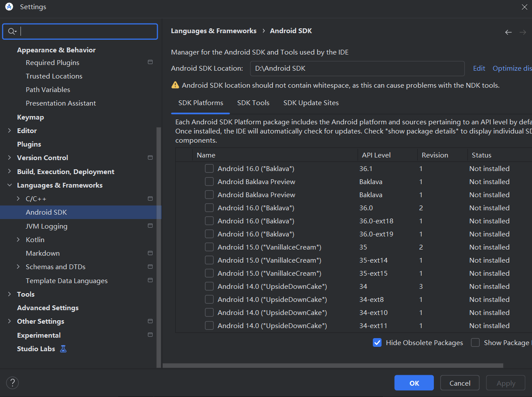The image size is (532, 397).
Task: Click project-level icon beside Experimental
Action: point(150,335)
